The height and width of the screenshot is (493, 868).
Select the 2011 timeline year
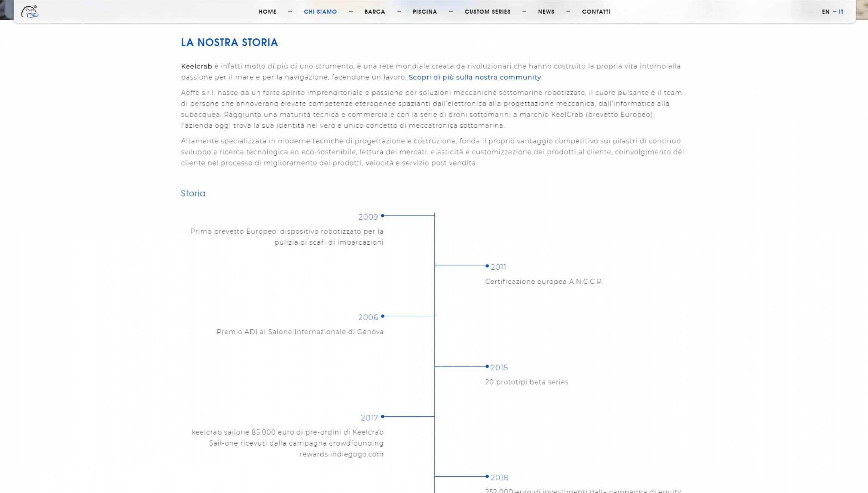pos(498,267)
